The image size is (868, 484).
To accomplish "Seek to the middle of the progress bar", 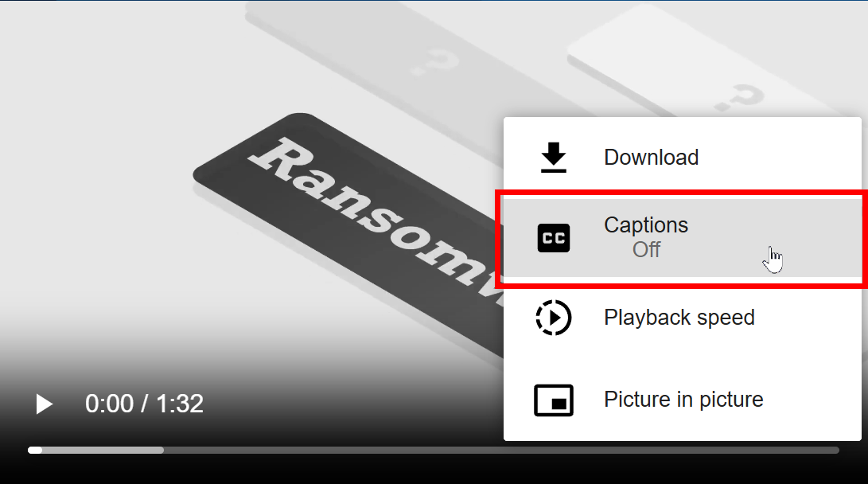I will tap(434, 451).
